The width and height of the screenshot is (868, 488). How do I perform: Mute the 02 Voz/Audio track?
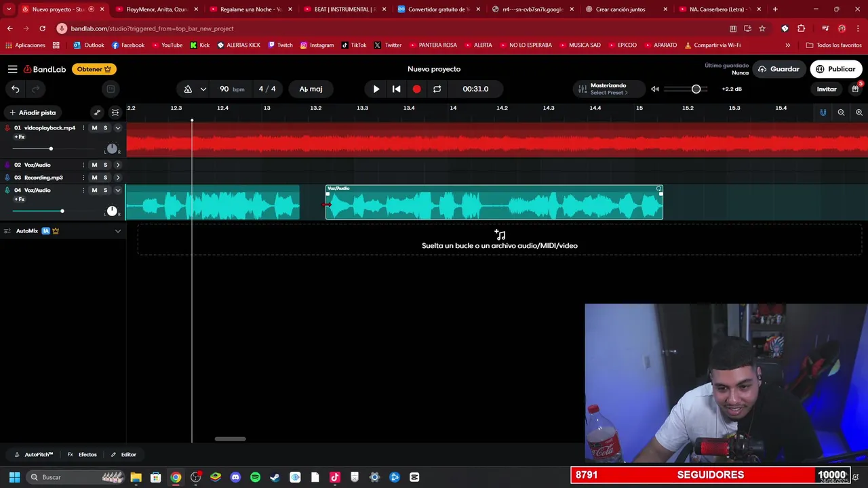94,165
